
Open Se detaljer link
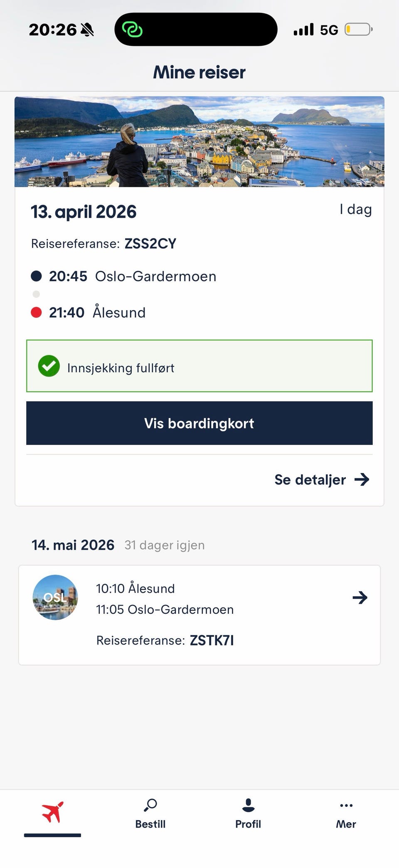[x=310, y=479]
